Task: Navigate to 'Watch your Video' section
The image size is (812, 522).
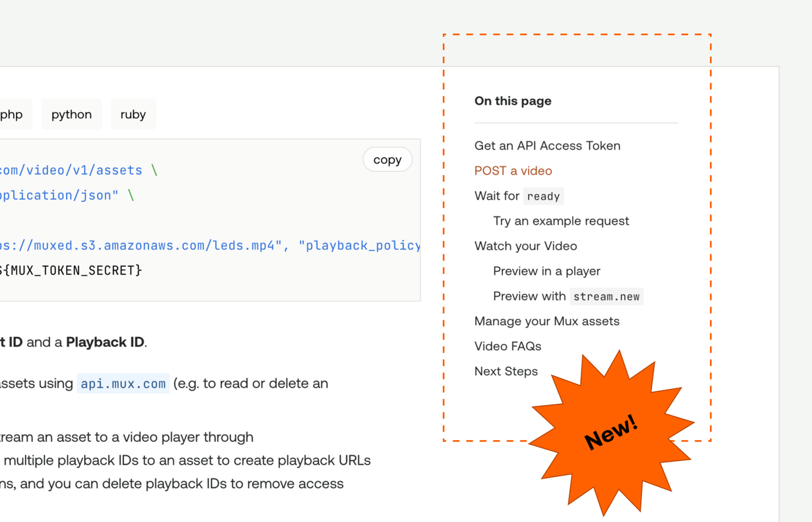Action: (525, 246)
